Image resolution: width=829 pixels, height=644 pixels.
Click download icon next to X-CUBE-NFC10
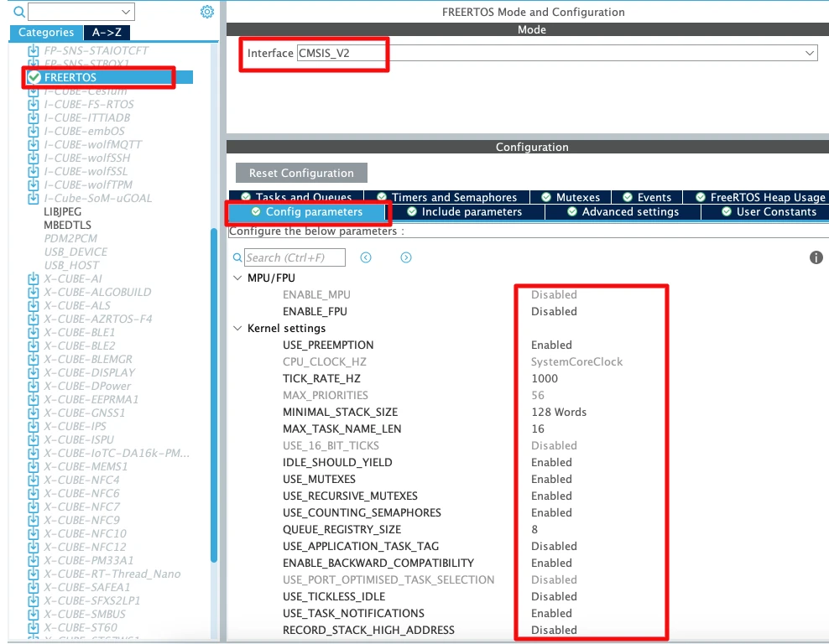tap(34, 533)
